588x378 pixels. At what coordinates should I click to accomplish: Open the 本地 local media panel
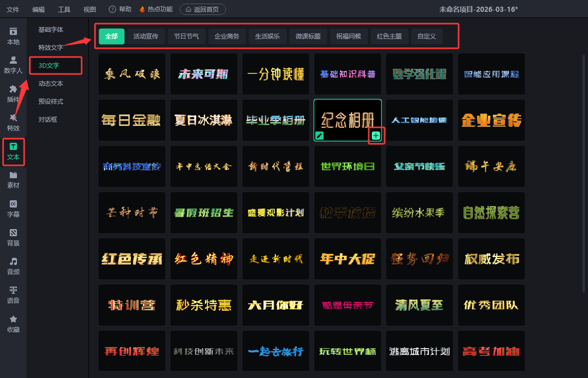click(13, 36)
